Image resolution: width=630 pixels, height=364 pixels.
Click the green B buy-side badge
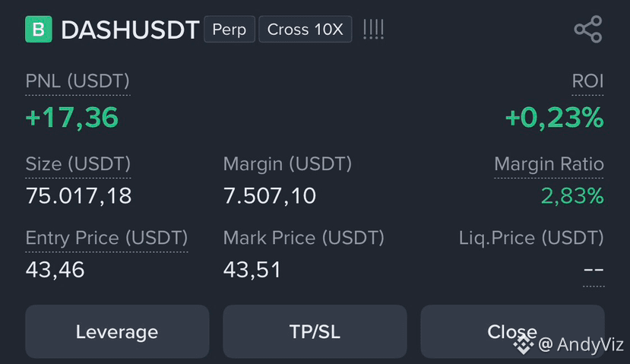39,30
